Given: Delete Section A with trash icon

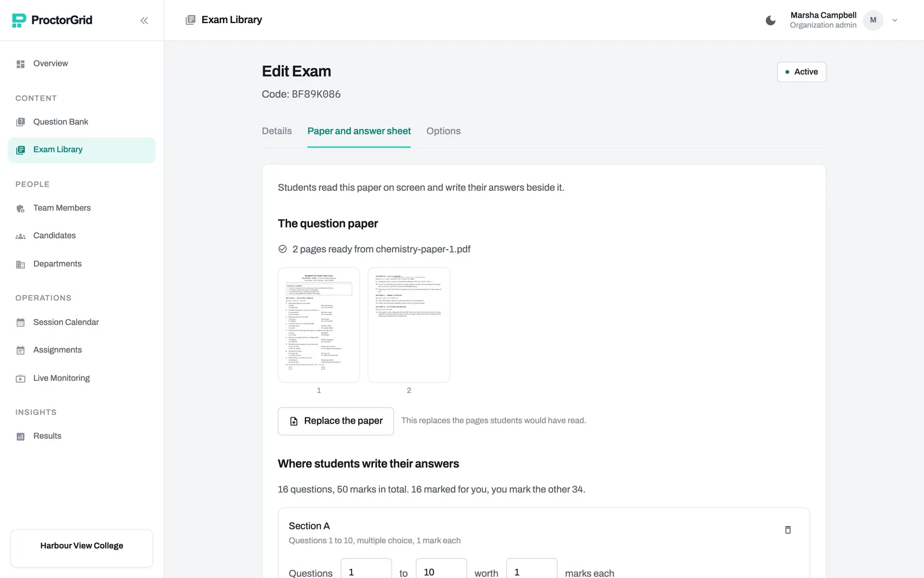Looking at the screenshot, I should coord(788,530).
